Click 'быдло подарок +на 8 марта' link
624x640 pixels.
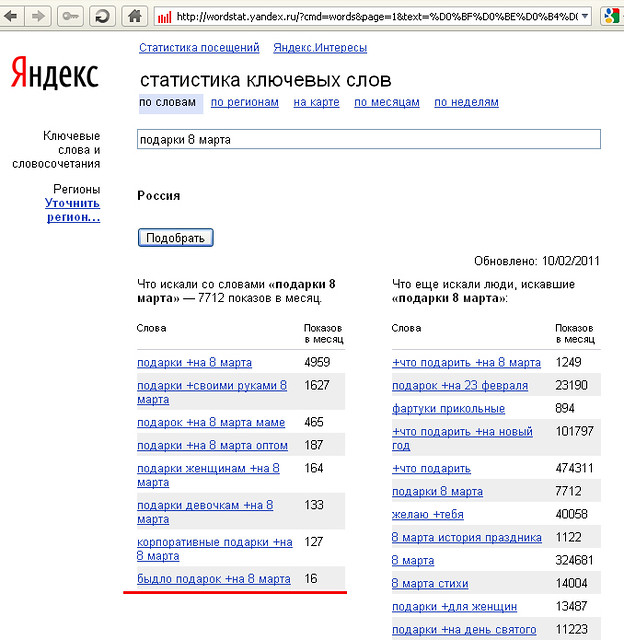(x=214, y=579)
